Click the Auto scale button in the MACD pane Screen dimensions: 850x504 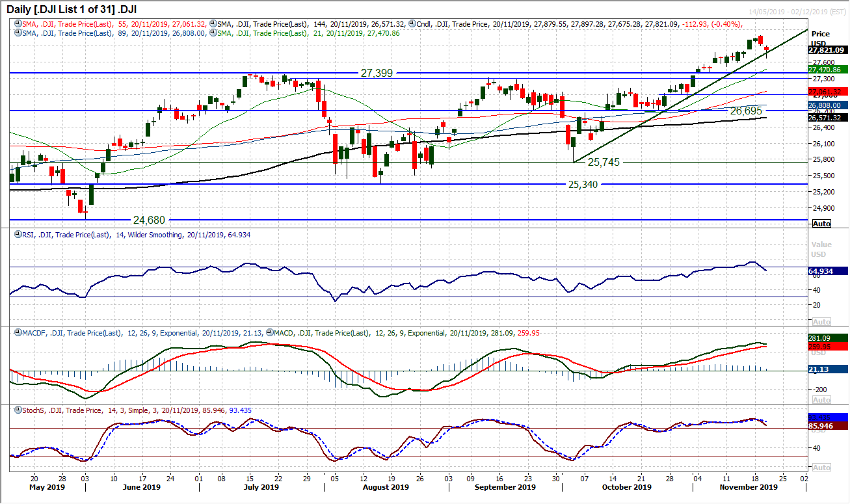[x=822, y=400]
